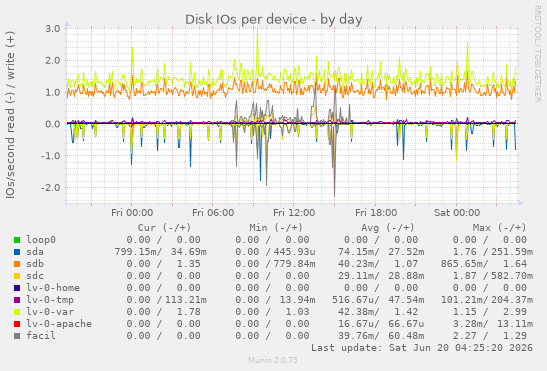Viewport: 547px width, 371px height.
Task: Click sda min value 445.93u
Action: click(x=294, y=252)
